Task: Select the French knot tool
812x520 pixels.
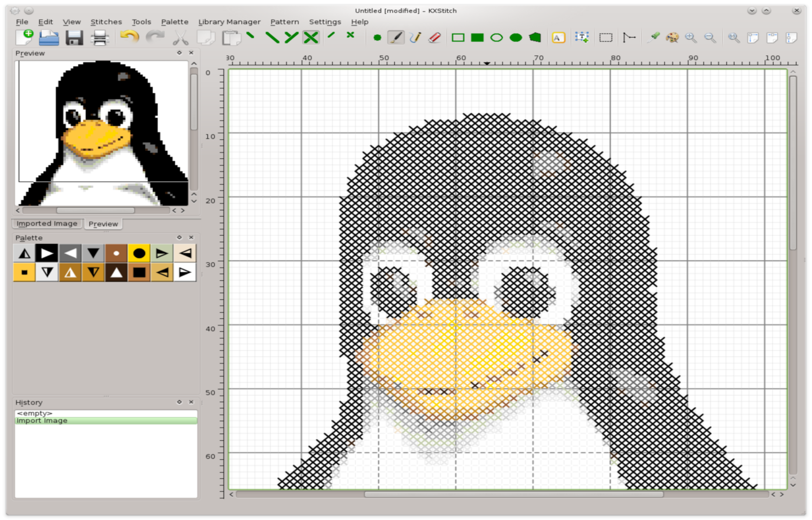Action: pyautogui.click(x=377, y=37)
